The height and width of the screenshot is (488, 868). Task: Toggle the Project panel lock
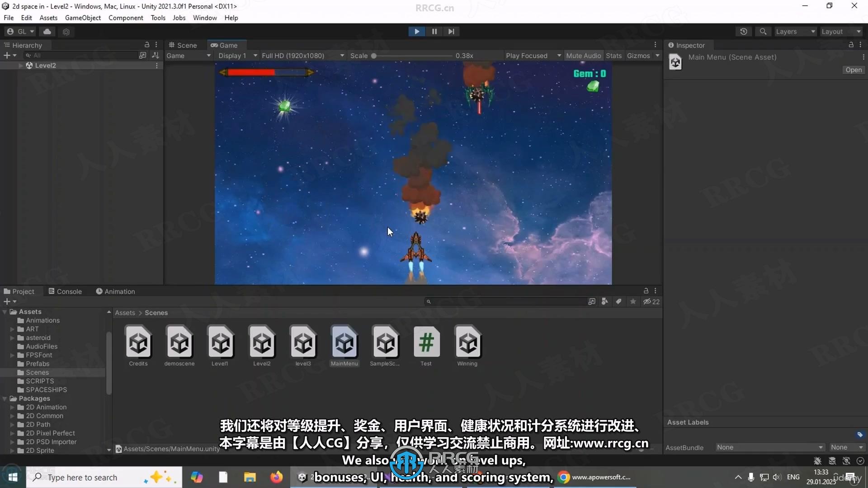tap(646, 291)
